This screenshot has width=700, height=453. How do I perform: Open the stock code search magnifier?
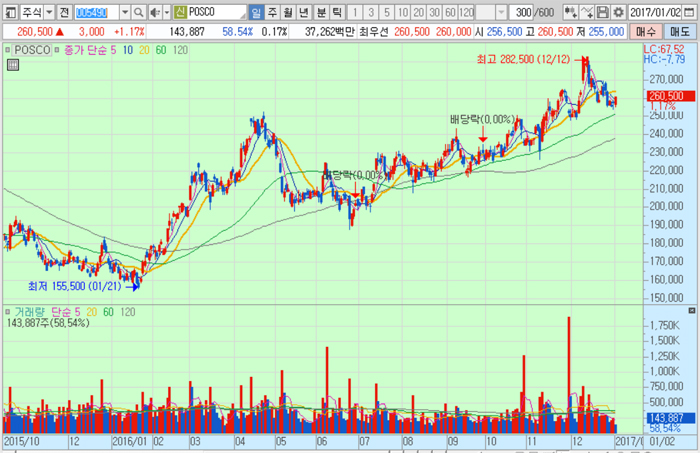[138, 12]
